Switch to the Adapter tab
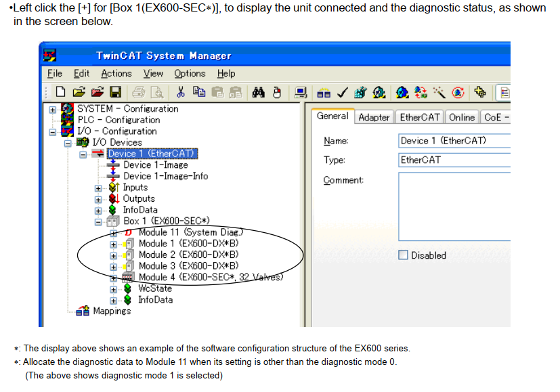The height and width of the screenshot is (392, 560). (374, 117)
